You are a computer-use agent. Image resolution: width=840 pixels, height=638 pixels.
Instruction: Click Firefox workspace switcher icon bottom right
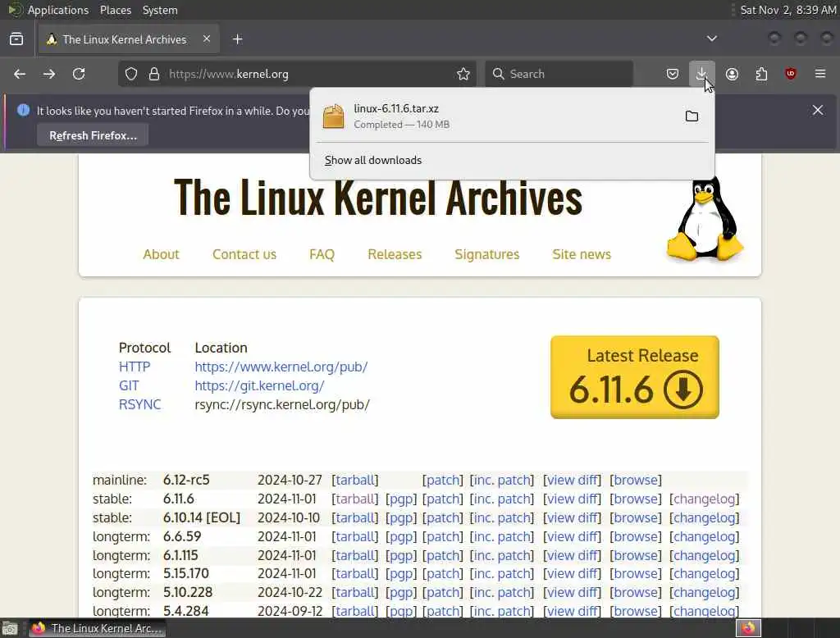748,628
